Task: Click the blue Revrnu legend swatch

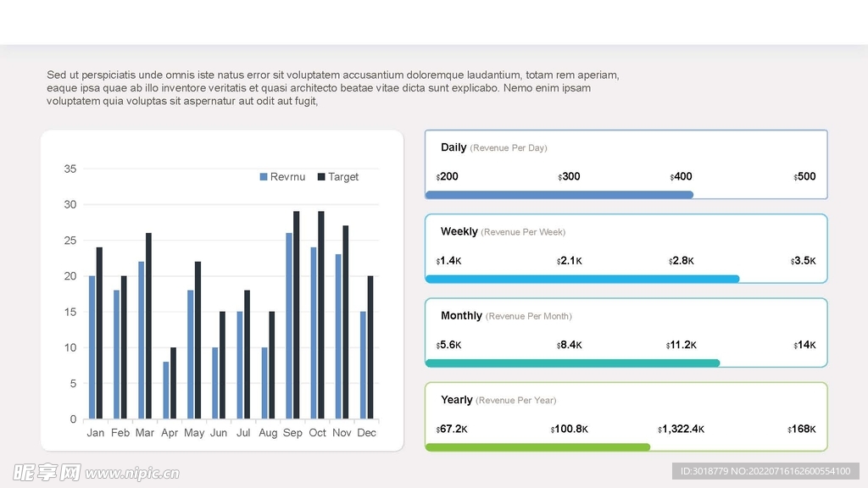Action: 263,177
